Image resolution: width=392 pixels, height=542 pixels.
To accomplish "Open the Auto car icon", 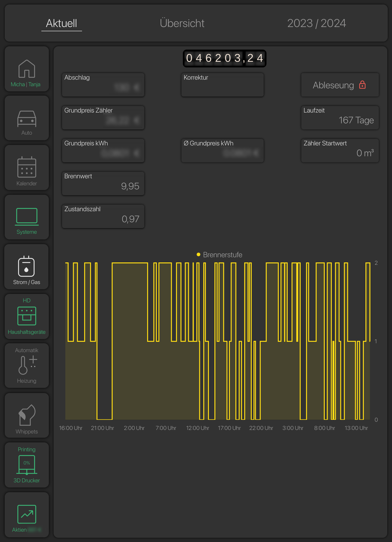I will (27, 118).
